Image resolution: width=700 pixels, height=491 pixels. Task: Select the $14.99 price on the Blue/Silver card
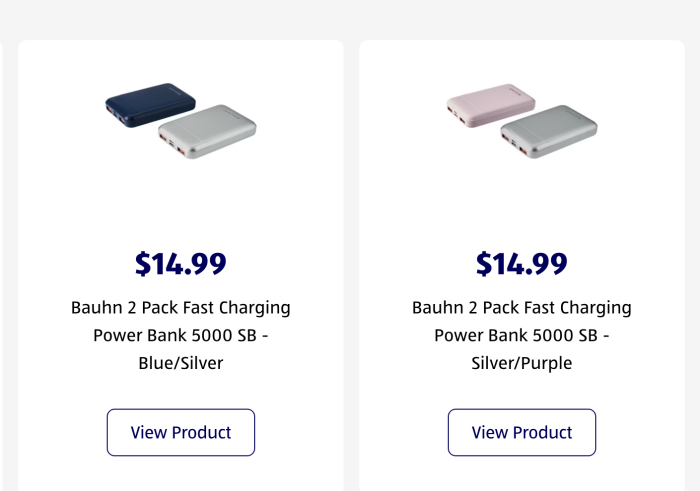[x=181, y=263]
